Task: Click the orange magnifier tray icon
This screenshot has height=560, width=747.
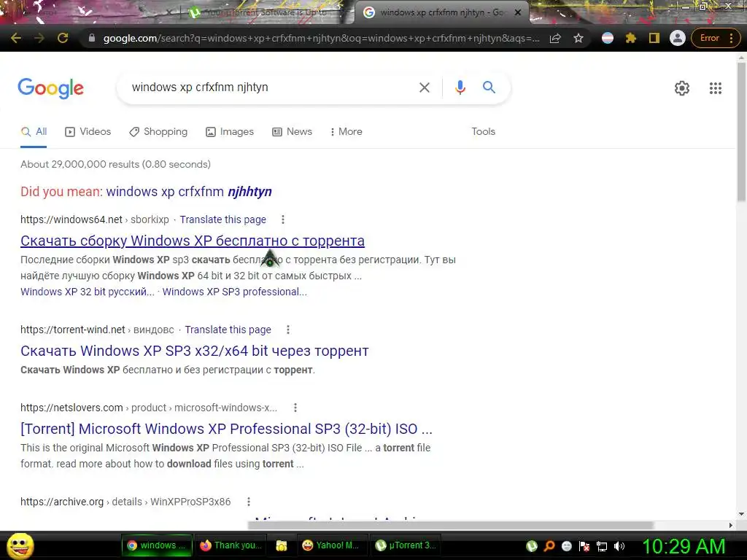Action: tap(549, 546)
